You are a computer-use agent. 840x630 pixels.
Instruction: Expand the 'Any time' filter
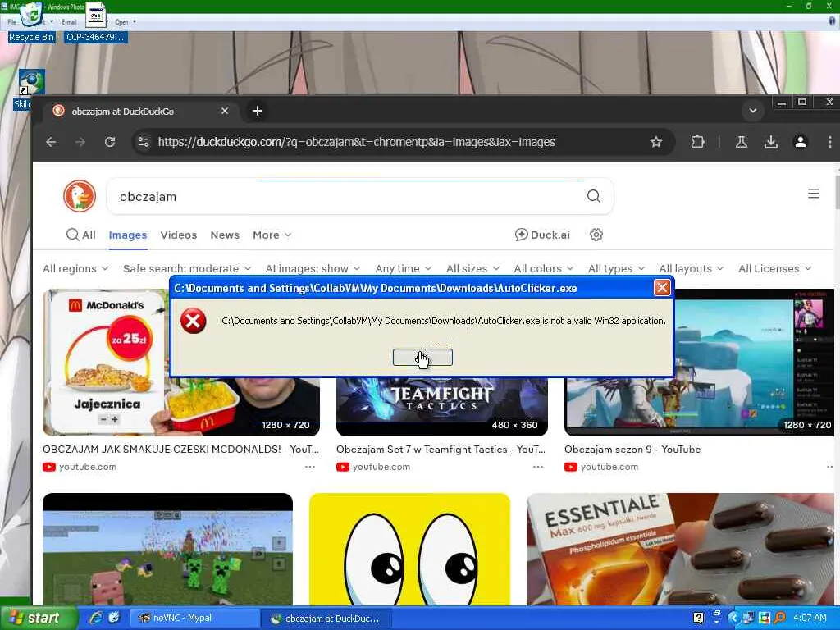pyautogui.click(x=404, y=268)
